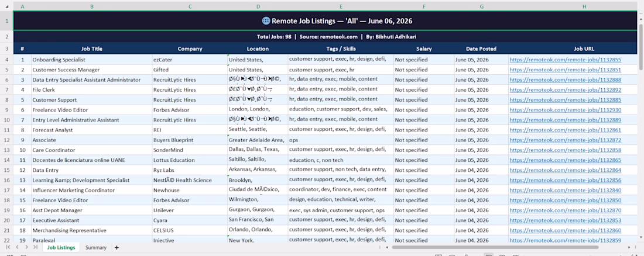Select the Gifted company cell
This screenshot has width=644, height=256.
pos(190,70)
